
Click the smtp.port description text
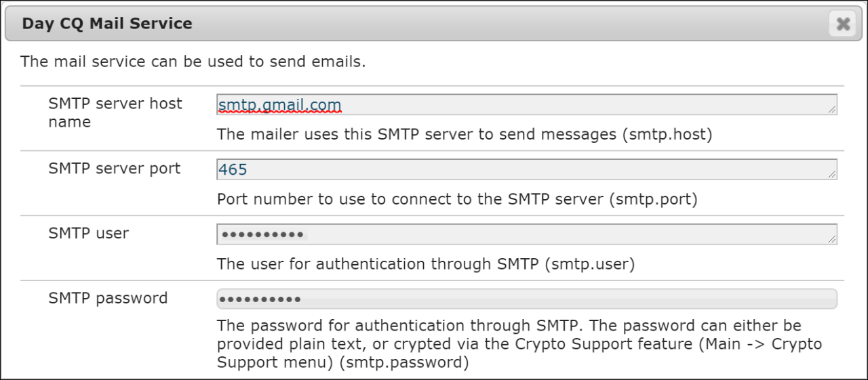tap(457, 199)
